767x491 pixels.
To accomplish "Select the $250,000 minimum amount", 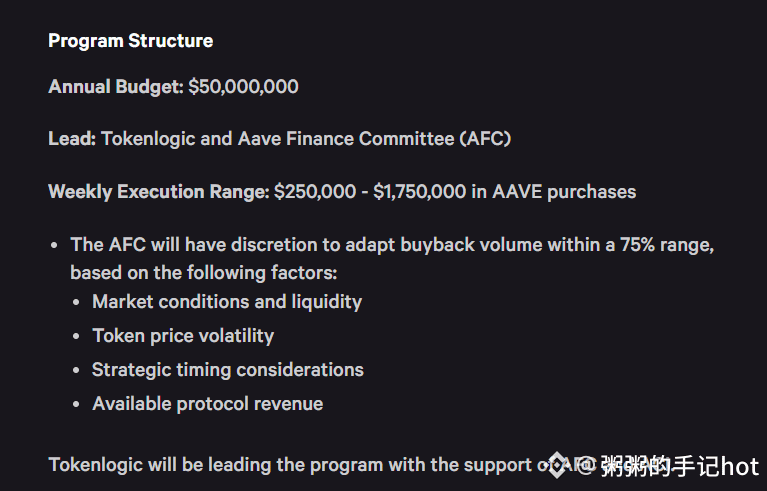I will (315, 192).
